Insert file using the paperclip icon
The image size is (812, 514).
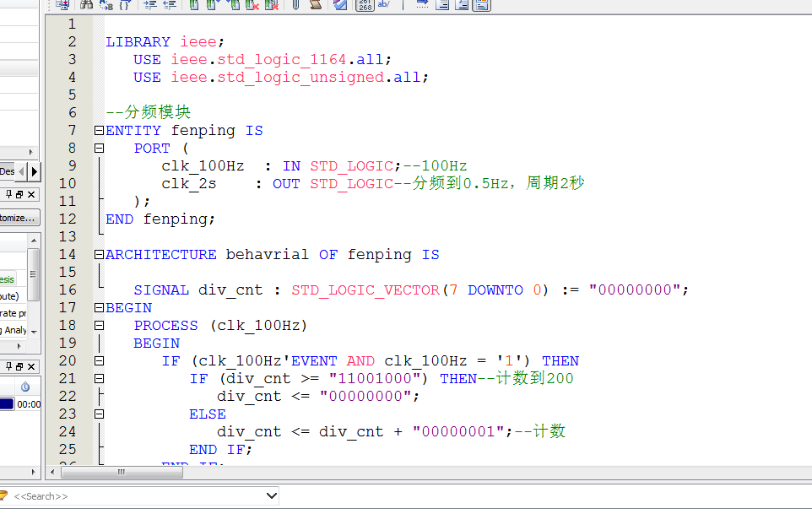(295, 4)
